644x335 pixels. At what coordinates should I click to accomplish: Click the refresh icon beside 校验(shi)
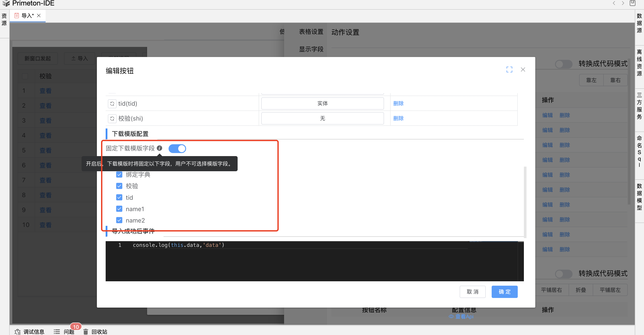click(112, 119)
